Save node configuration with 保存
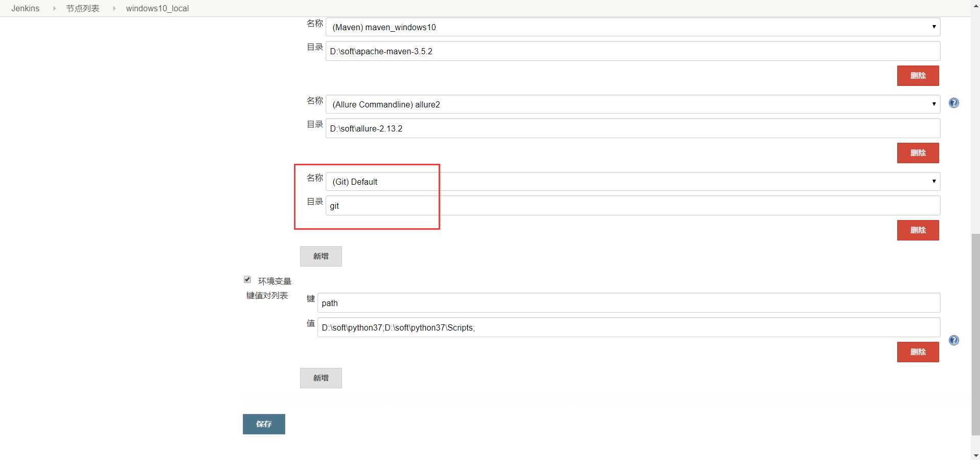This screenshot has width=980, height=460. click(x=264, y=424)
